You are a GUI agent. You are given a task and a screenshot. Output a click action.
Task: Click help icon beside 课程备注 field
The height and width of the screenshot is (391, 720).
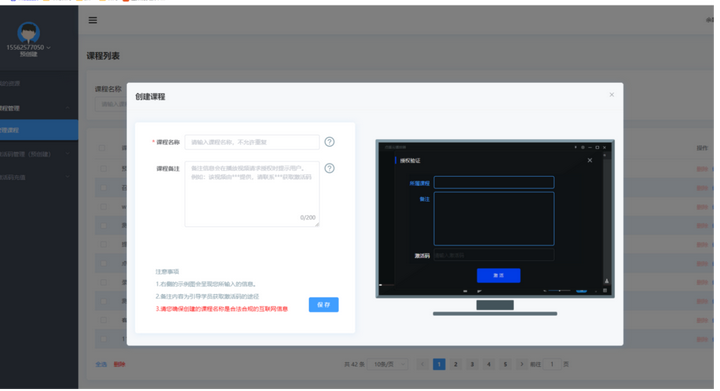pos(329,168)
